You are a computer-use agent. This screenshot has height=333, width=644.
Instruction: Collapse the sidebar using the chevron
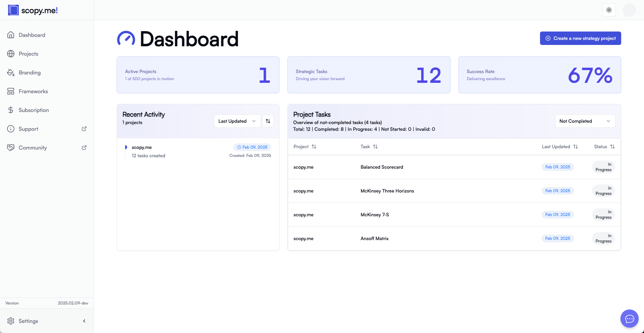[x=84, y=321]
